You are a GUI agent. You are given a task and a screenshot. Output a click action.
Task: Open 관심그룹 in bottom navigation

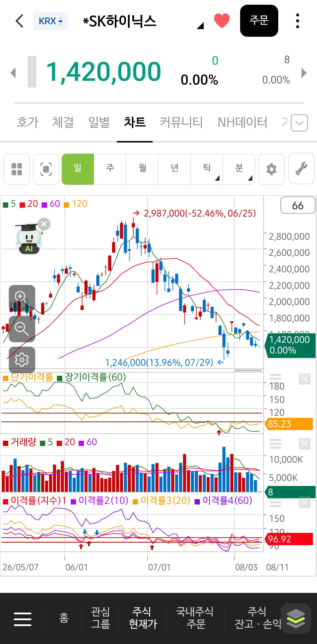click(100, 618)
